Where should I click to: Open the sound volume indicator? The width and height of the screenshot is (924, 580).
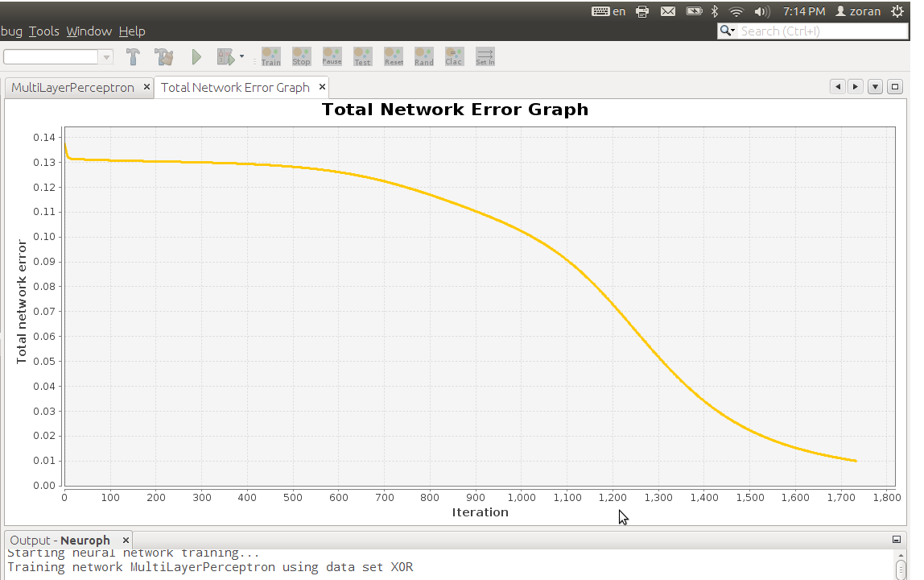[x=762, y=11]
